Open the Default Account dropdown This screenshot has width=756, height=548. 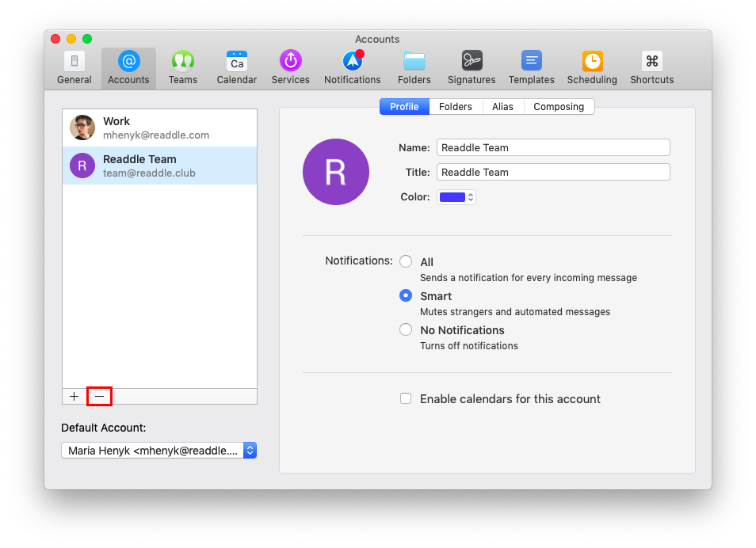[159, 451]
